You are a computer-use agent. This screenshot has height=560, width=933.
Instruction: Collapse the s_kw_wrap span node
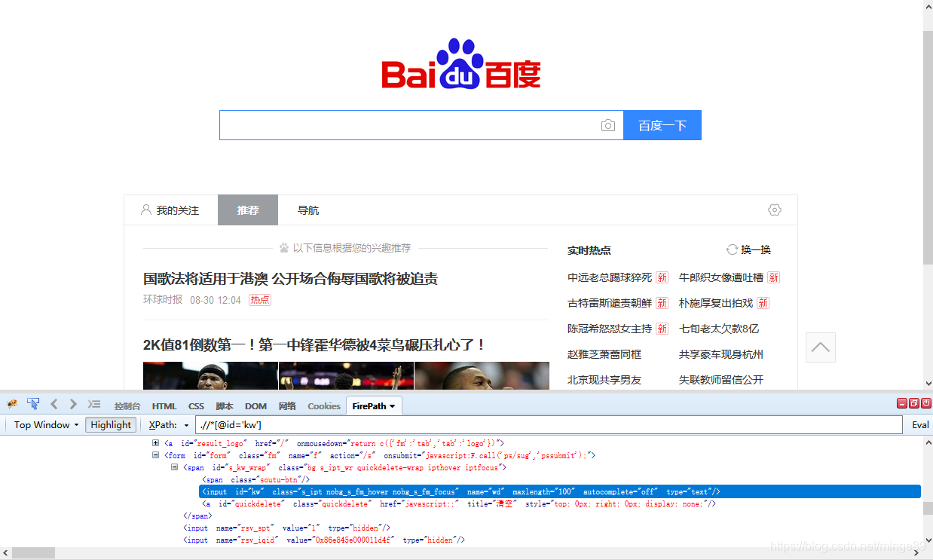tap(174, 467)
